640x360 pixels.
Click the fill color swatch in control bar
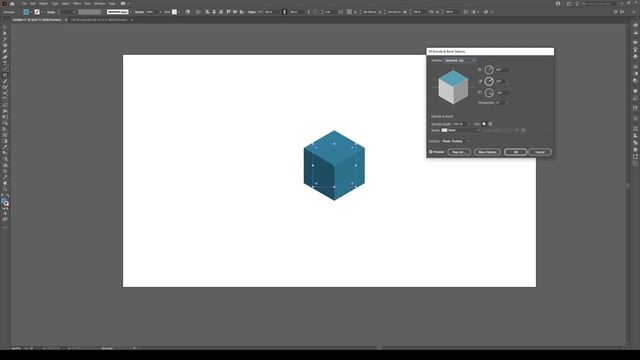coord(27,12)
